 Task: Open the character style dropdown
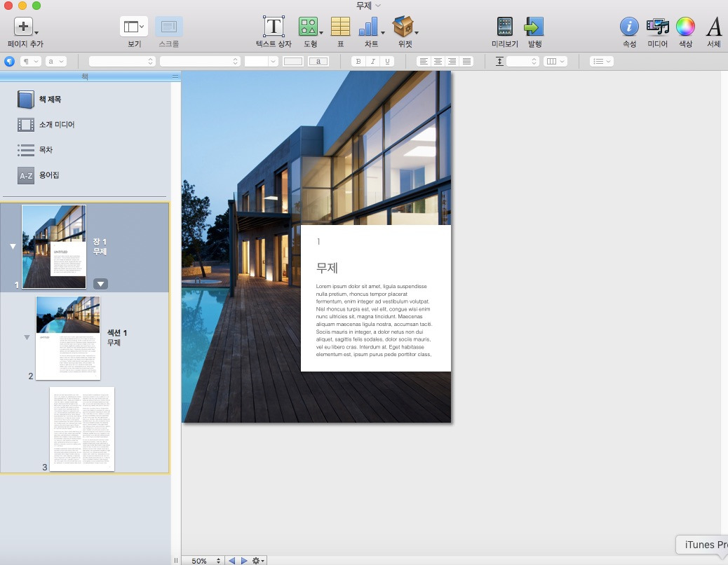coord(55,61)
